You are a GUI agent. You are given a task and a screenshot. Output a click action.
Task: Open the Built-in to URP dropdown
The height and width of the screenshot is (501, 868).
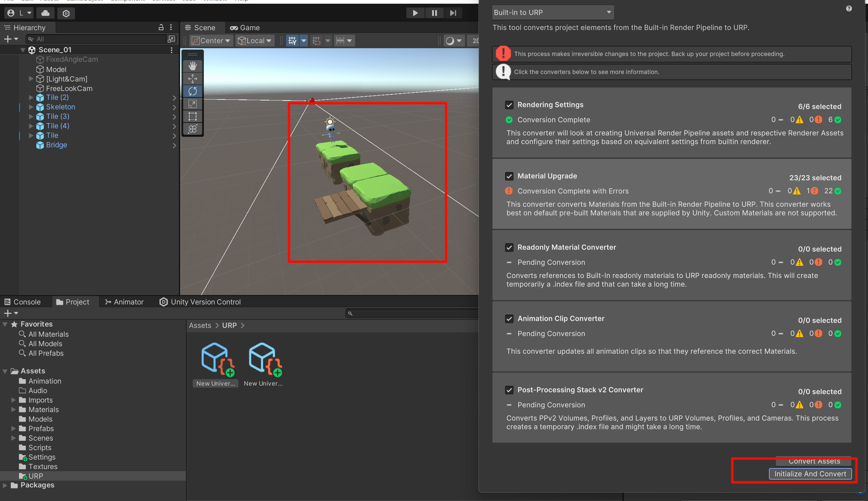pyautogui.click(x=553, y=12)
